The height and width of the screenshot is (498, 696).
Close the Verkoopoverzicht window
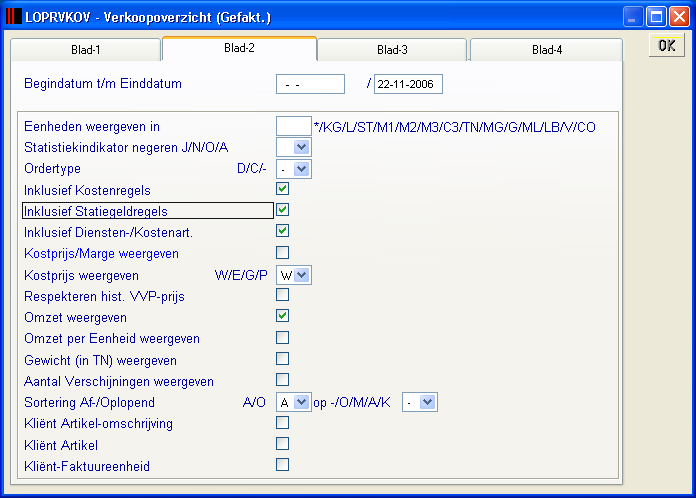[x=679, y=17]
